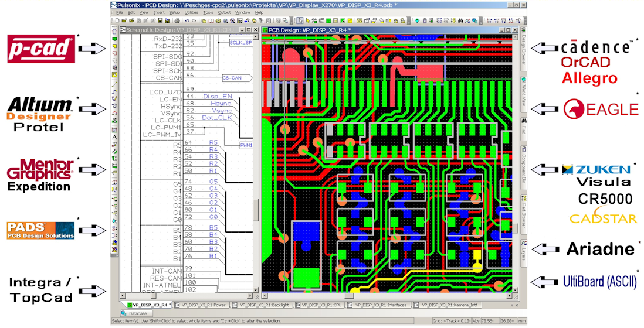Select the arrow Select-mode tool
Image resolution: width=644 pixels, height=328 pixels.
pos(300,20)
